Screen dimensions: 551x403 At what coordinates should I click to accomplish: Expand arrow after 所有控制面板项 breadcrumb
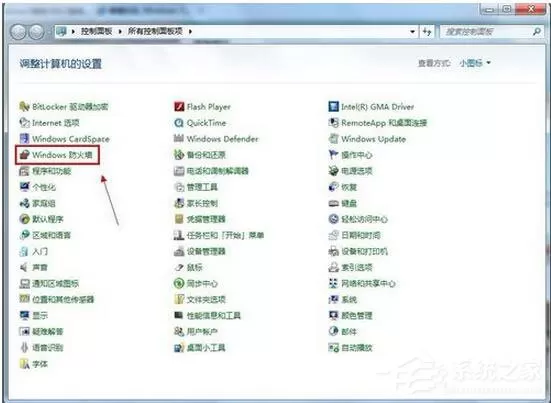[x=190, y=32]
